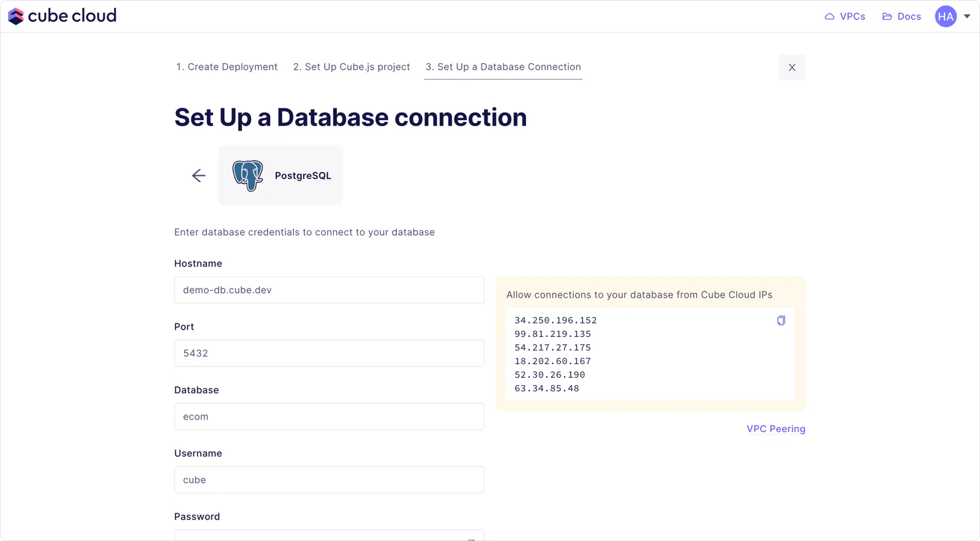Copy the Cube Cloud IP addresses
This screenshot has height=541, width=980.
[x=781, y=320]
